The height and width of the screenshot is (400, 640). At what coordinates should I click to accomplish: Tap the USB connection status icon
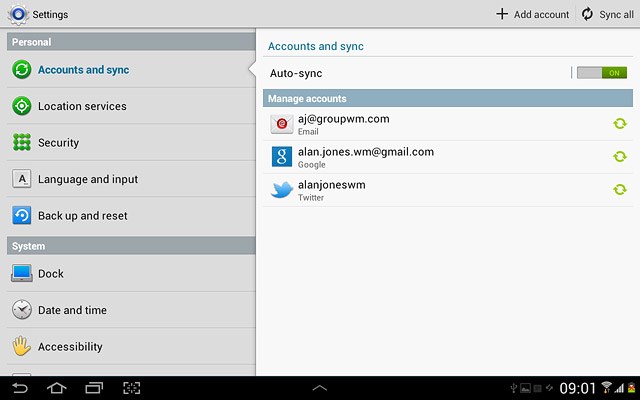(x=514, y=388)
